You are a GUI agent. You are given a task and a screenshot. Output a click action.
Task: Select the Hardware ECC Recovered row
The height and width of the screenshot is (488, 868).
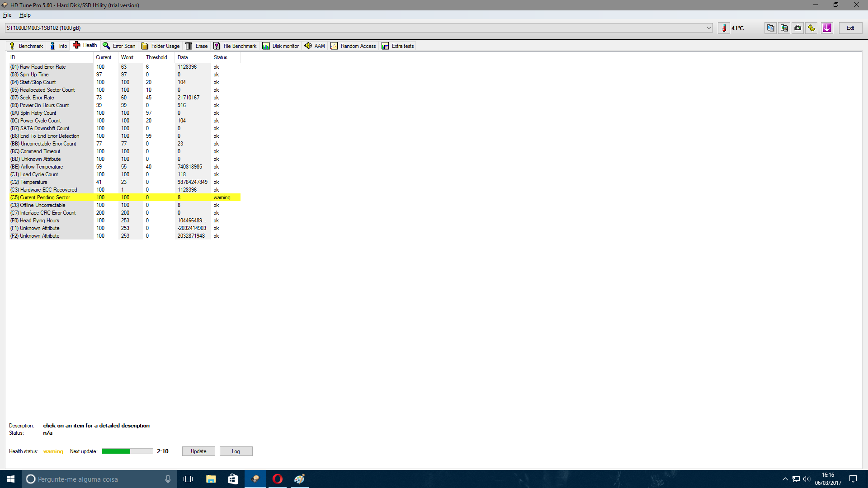point(124,190)
